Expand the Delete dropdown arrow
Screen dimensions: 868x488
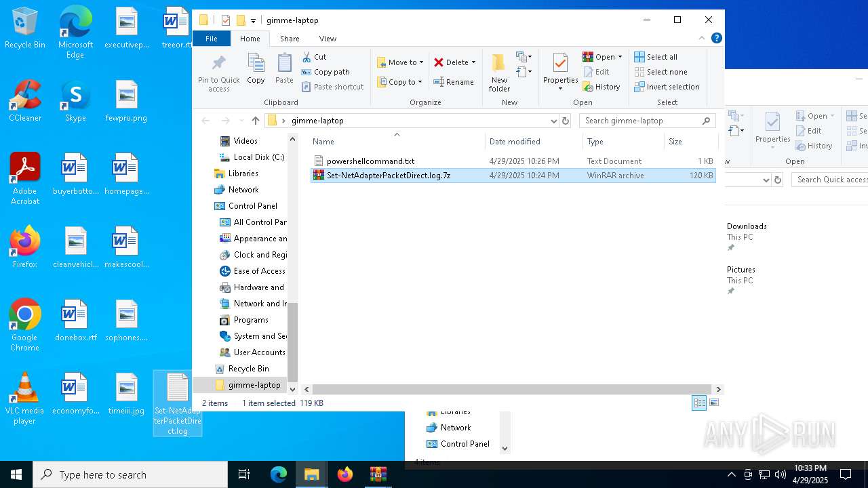(473, 62)
